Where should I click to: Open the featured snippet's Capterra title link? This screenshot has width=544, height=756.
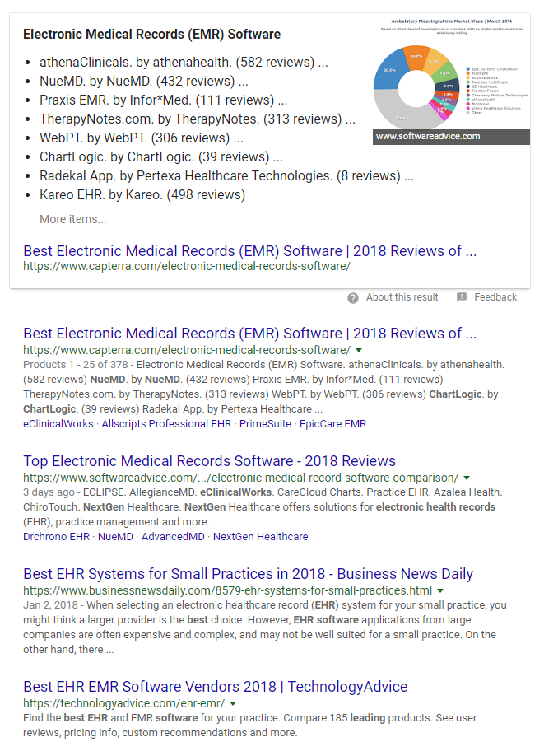(x=249, y=251)
